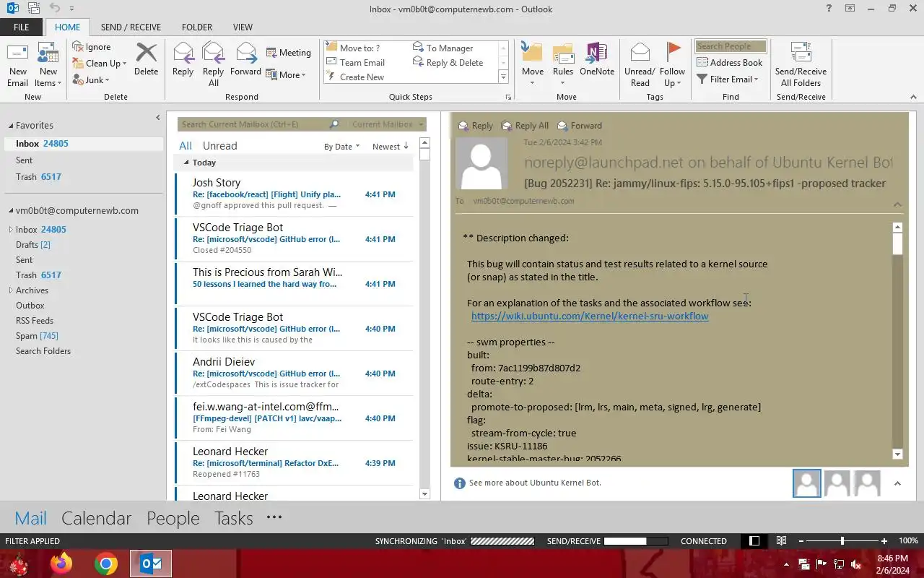This screenshot has height=578, width=924.
Task: Open the By Date sort dropdown
Action: [341, 147]
